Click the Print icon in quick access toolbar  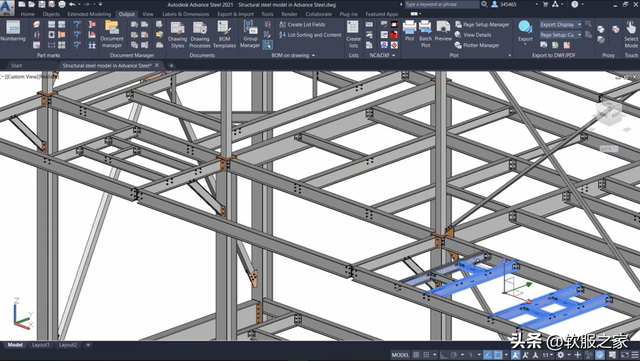click(62, 4)
